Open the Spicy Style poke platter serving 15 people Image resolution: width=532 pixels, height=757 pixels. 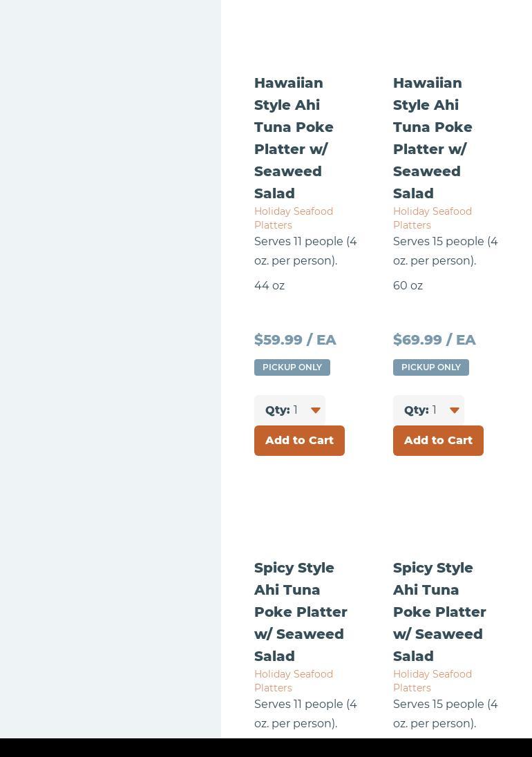click(x=439, y=612)
